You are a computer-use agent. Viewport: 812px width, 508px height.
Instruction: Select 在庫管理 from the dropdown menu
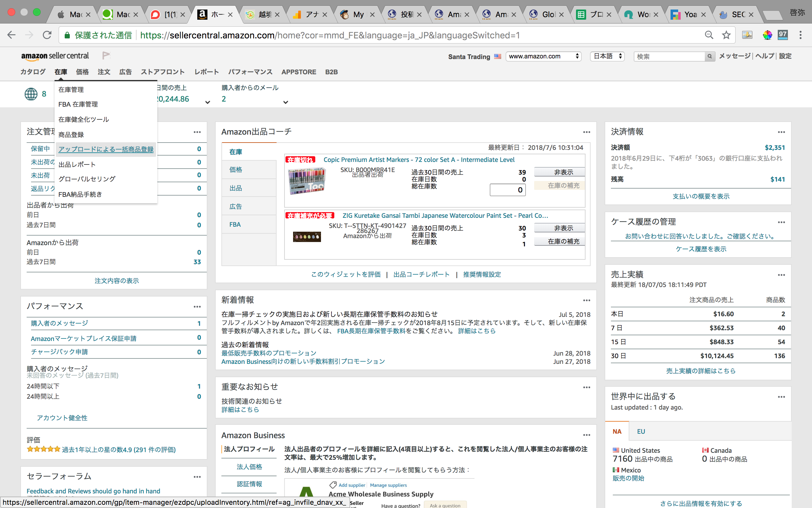point(71,90)
